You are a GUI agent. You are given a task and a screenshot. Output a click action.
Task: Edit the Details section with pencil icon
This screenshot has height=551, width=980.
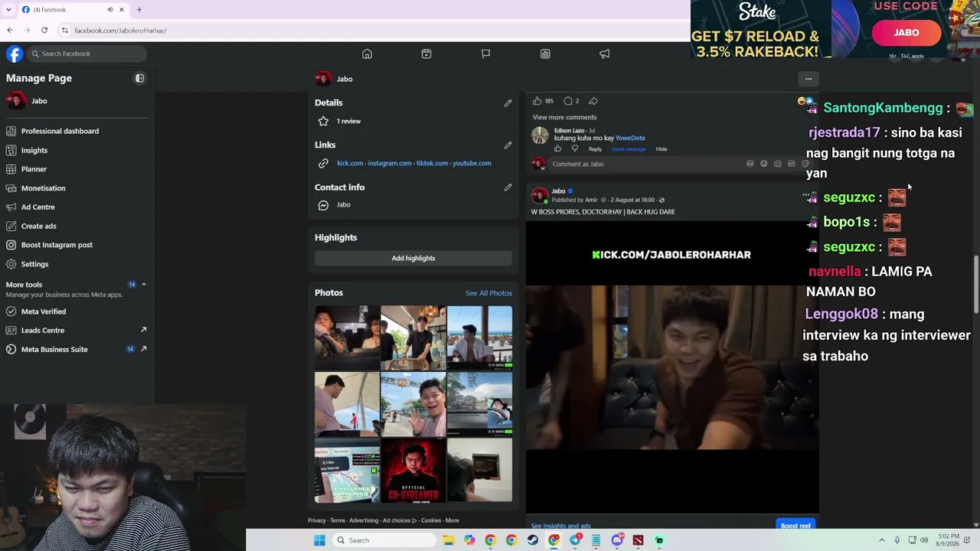[x=508, y=103]
